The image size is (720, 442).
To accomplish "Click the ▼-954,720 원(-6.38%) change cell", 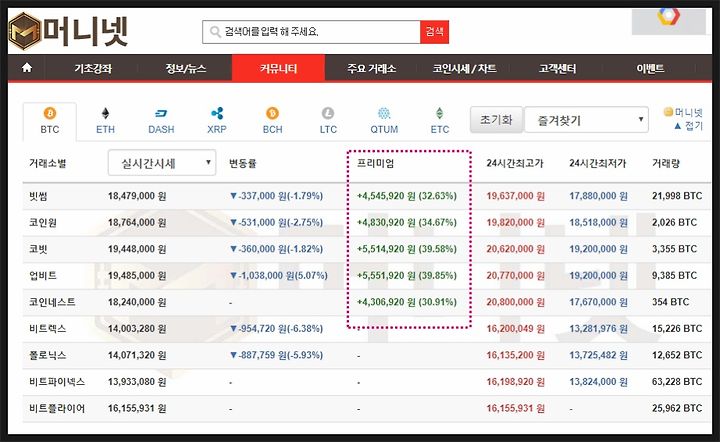I will [x=276, y=329].
